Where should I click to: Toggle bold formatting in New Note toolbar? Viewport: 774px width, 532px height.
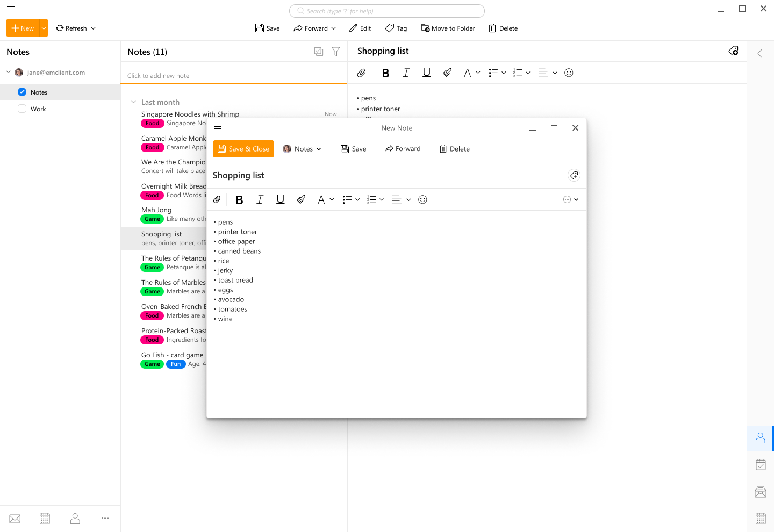pyautogui.click(x=240, y=200)
